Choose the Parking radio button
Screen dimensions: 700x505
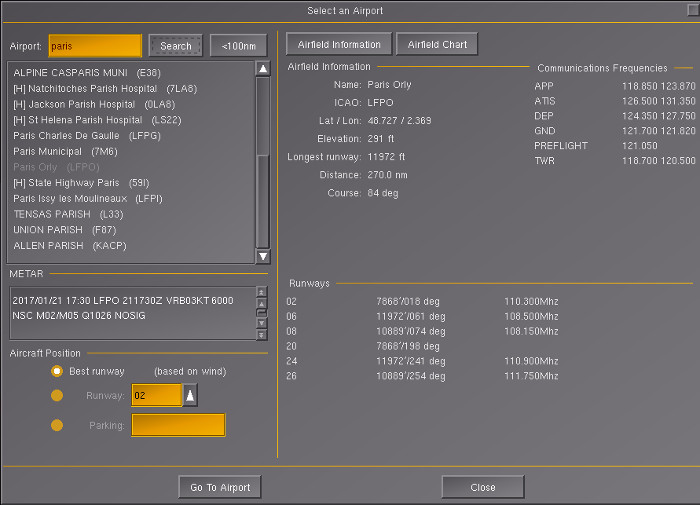click(x=57, y=425)
